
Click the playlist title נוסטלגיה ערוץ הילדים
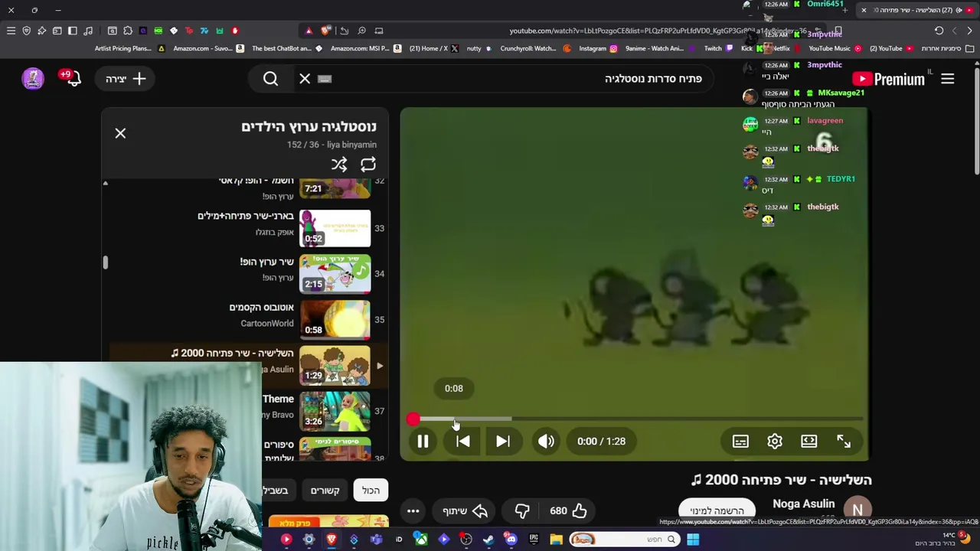[x=309, y=126]
